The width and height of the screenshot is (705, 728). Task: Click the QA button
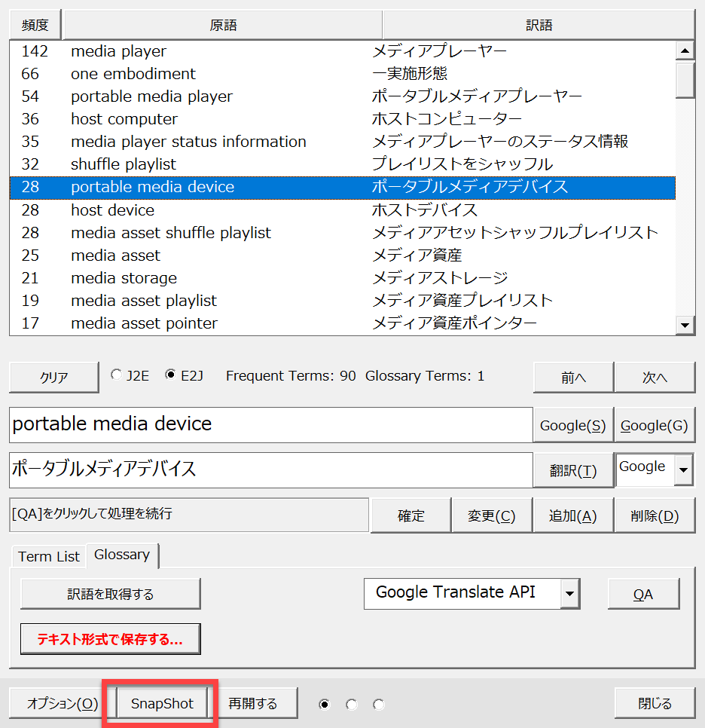(x=642, y=594)
